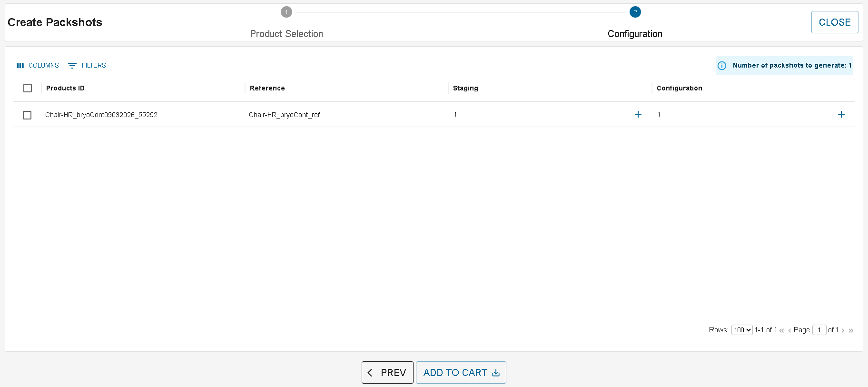Sort by the Reference column header
868x387 pixels.
(x=267, y=88)
